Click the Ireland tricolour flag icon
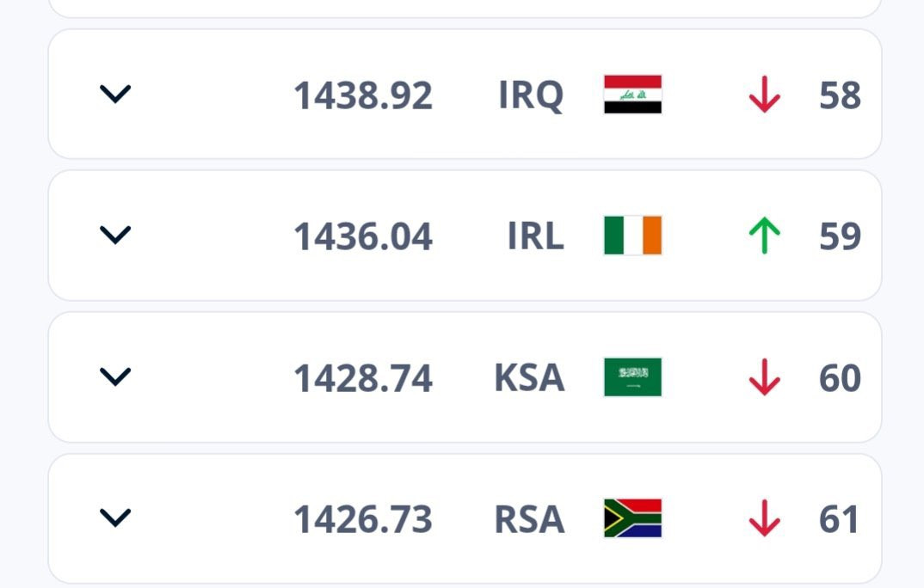The image size is (924, 588). pos(633,236)
